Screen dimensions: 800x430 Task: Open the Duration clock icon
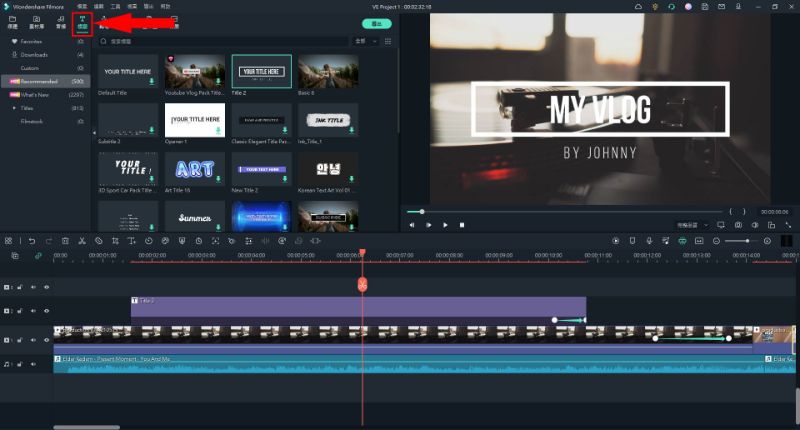(x=198, y=241)
